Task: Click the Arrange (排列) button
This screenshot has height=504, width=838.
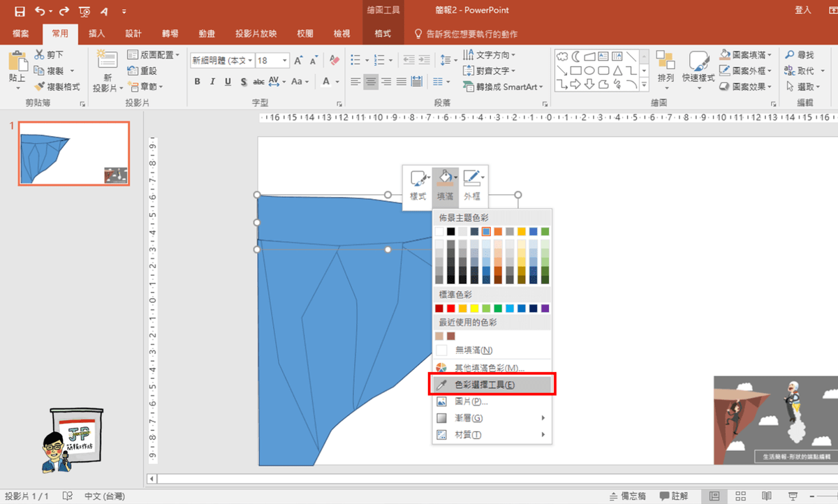Action: [666, 70]
